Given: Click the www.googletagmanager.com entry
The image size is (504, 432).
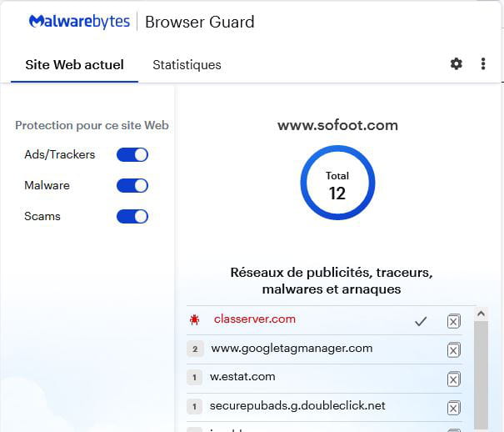Looking at the screenshot, I should click(292, 349).
